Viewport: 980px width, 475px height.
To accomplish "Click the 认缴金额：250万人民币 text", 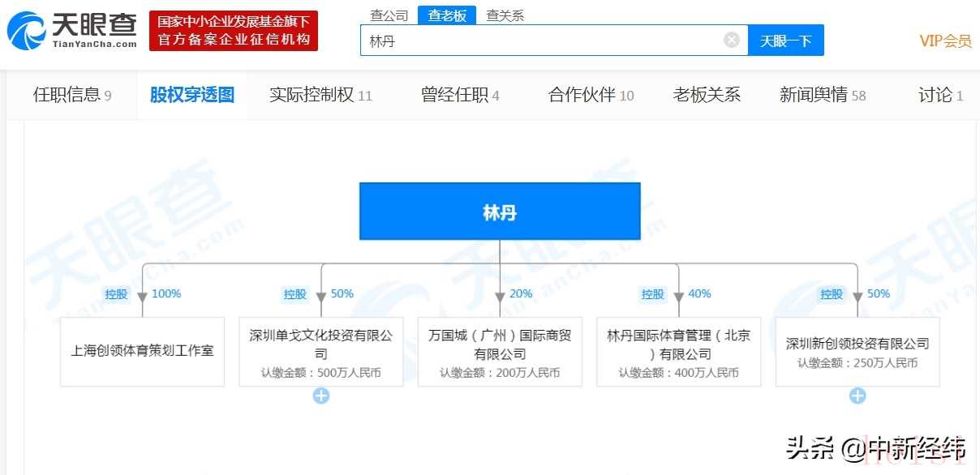I will (x=857, y=363).
